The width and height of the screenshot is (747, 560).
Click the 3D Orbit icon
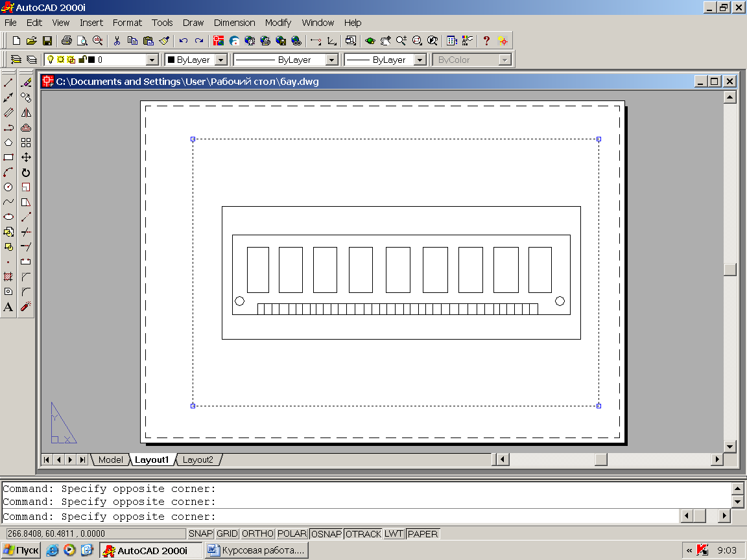(370, 41)
